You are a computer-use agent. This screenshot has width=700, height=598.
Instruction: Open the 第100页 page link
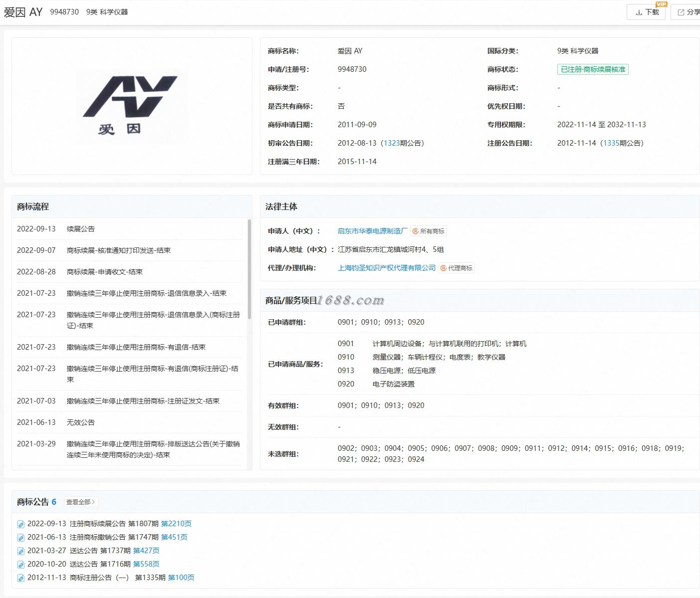pos(181,578)
